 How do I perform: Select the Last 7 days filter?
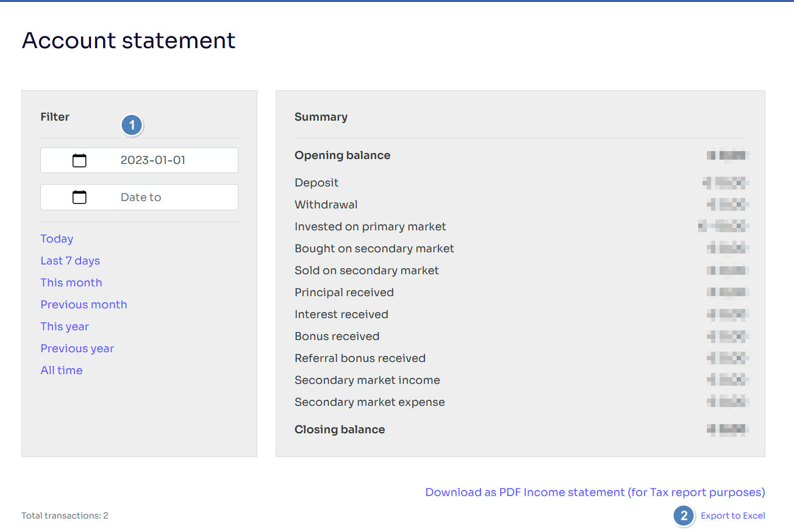point(70,261)
